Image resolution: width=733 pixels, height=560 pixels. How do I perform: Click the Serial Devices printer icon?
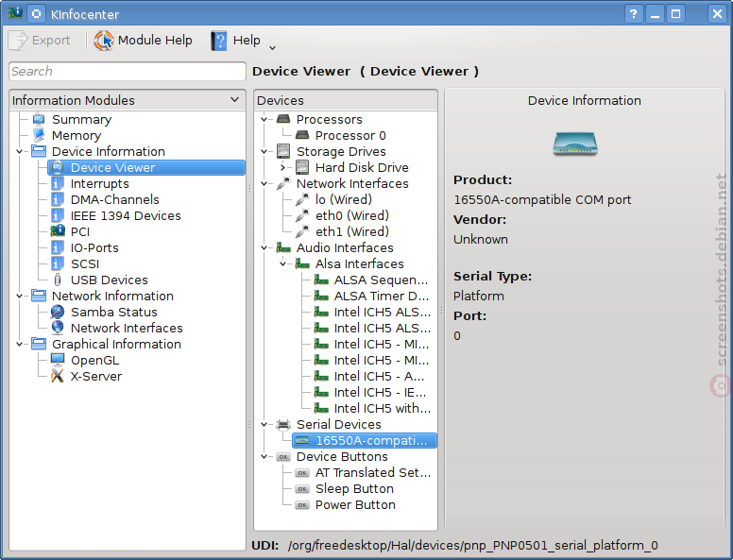coord(283,424)
